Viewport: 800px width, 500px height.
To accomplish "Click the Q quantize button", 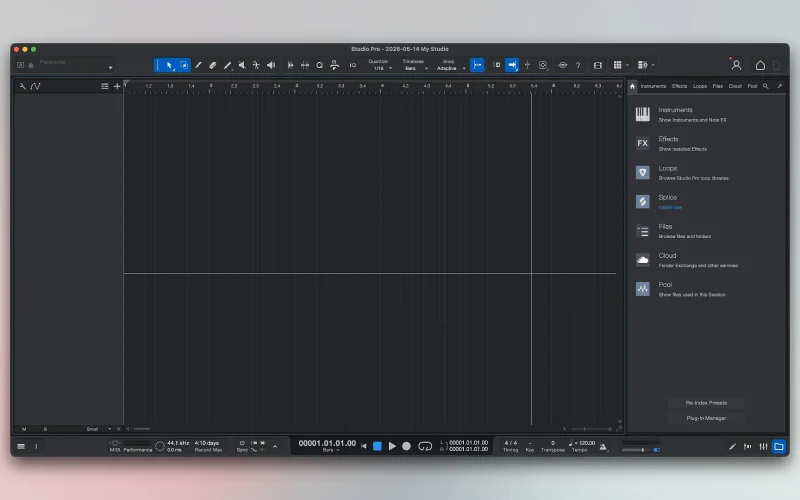I will (319, 65).
